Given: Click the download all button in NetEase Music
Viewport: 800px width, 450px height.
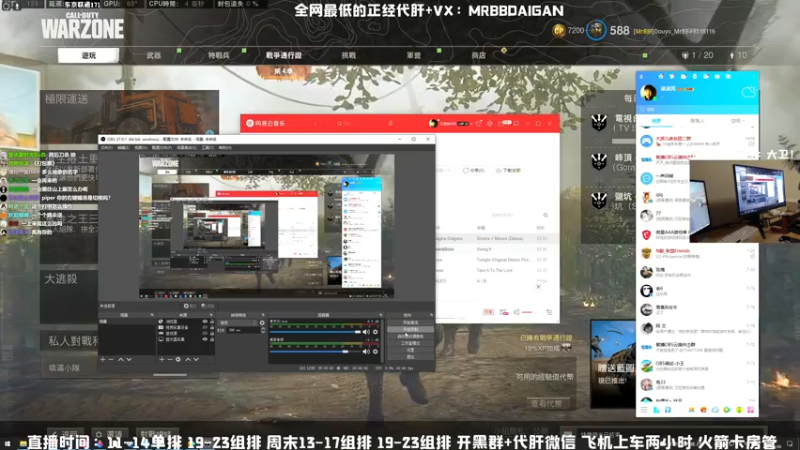Looking at the screenshot, I should point(508,170).
